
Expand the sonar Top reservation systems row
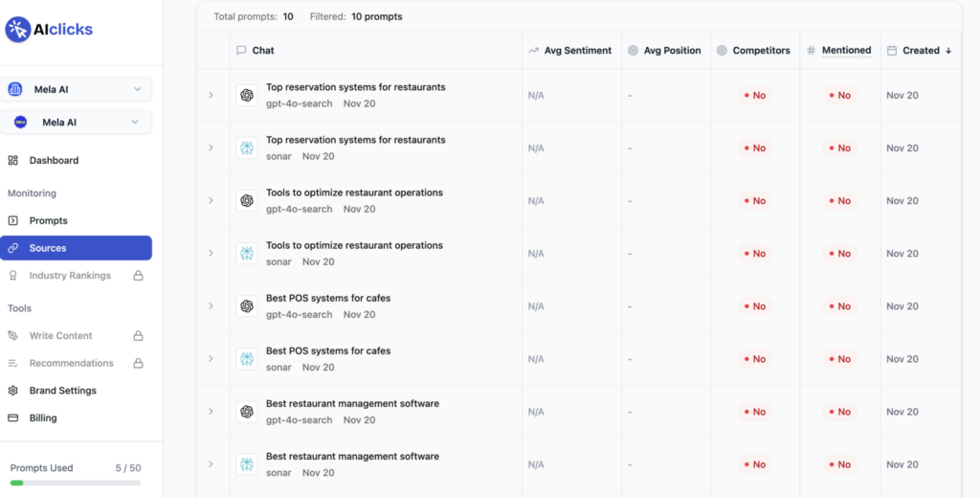(212, 147)
